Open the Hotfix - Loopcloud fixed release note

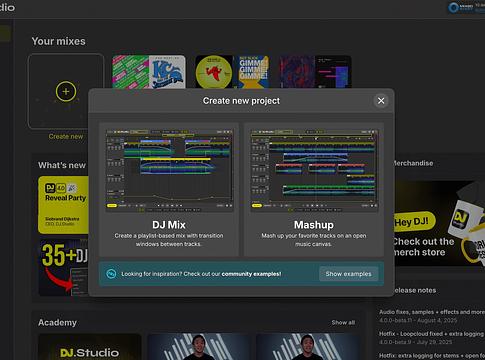tap(432, 337)
